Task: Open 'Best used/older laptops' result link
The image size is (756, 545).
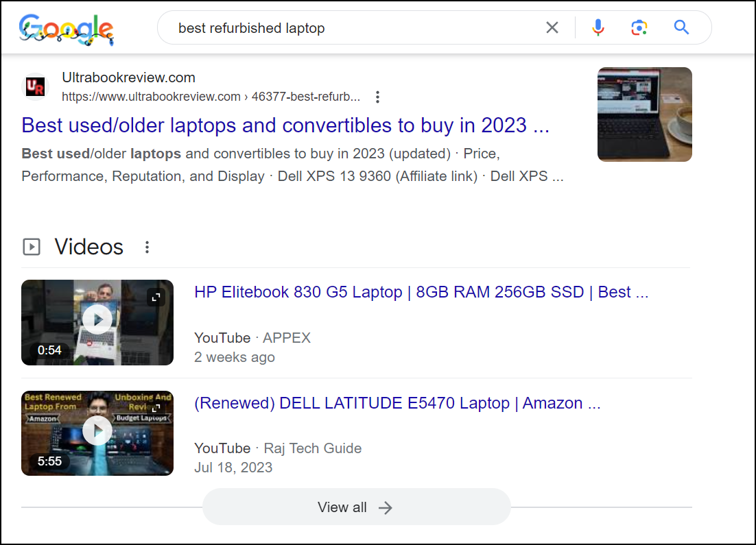Action: pos(285,125)
